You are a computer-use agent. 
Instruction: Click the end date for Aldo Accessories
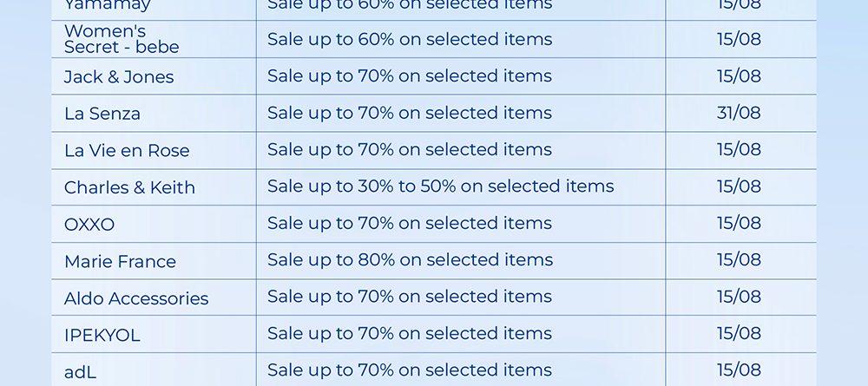(x=739, y=297)
